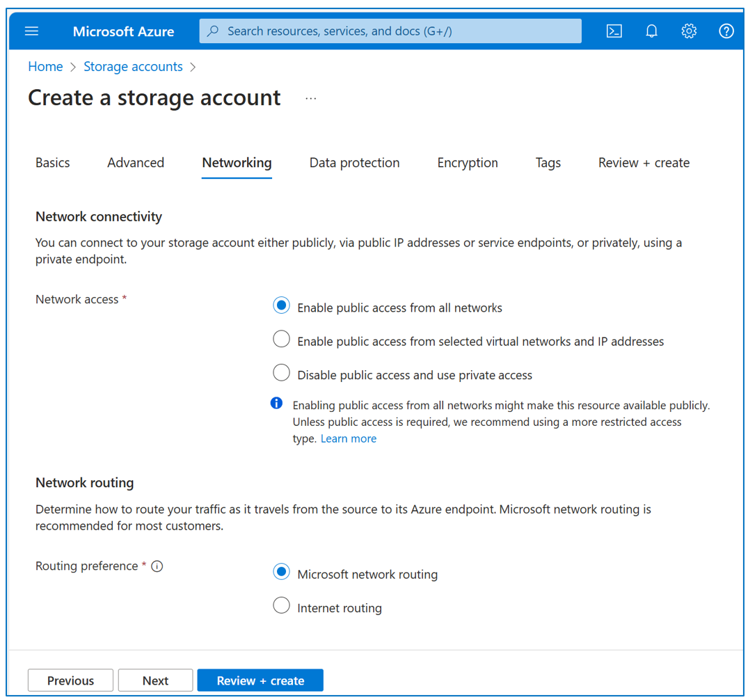Launch Cloud Shell from the top bar
This screenshot has height=700, width=748.
(614, 31)
